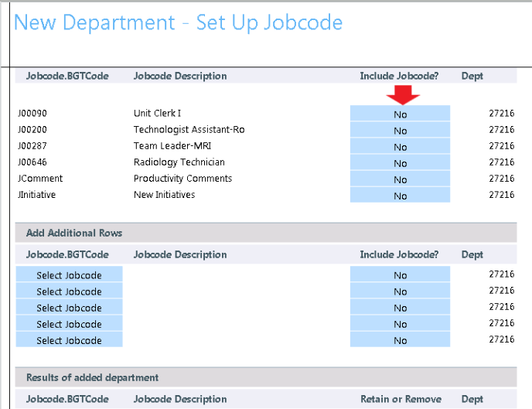The height and width of the screenshot is (409, 532).
Task: Set Include Jobcode in first additional row
Action: pyautogui.click(x=400, y=275)
